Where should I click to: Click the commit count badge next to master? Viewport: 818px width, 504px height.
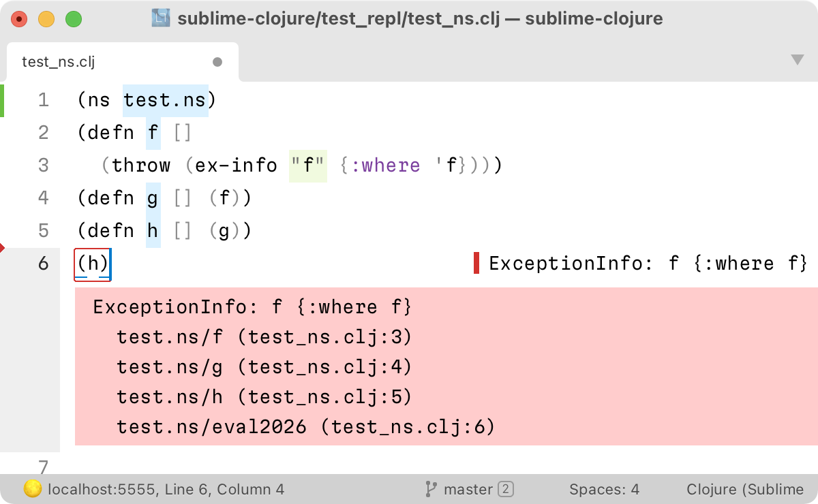click(506, 489)
